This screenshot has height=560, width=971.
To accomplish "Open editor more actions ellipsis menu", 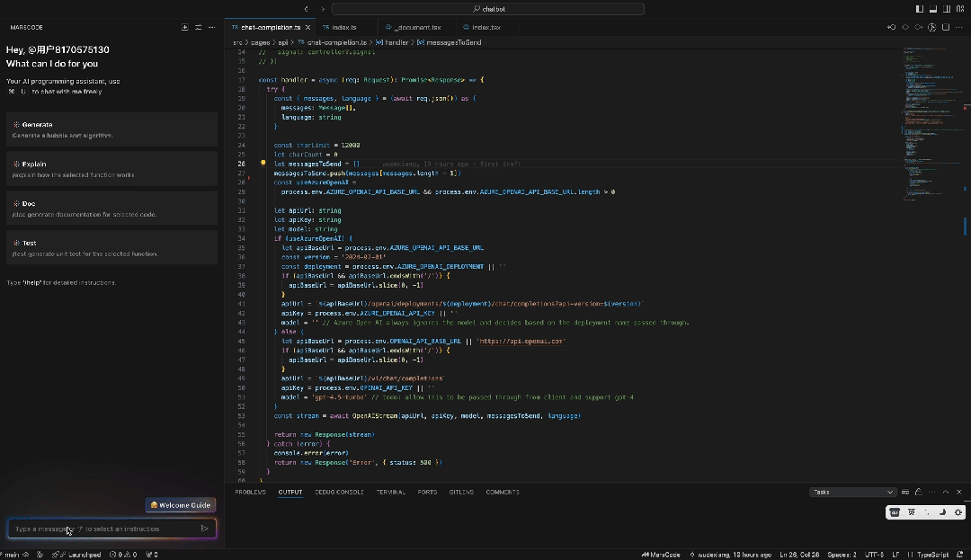I will click(x=959, y=27).
